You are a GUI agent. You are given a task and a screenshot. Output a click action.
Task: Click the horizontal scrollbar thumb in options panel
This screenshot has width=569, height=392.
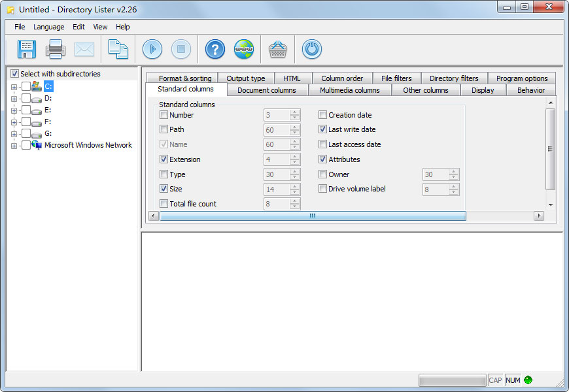(x=313, y=216)
